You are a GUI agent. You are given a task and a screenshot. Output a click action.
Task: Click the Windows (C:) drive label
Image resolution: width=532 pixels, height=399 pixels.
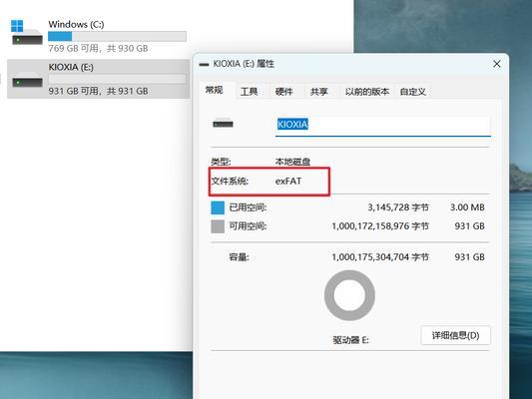coord(76,24)
